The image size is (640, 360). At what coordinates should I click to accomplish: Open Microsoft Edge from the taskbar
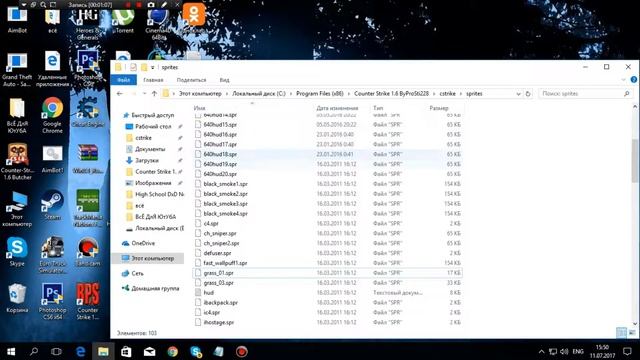pos(80,351)
